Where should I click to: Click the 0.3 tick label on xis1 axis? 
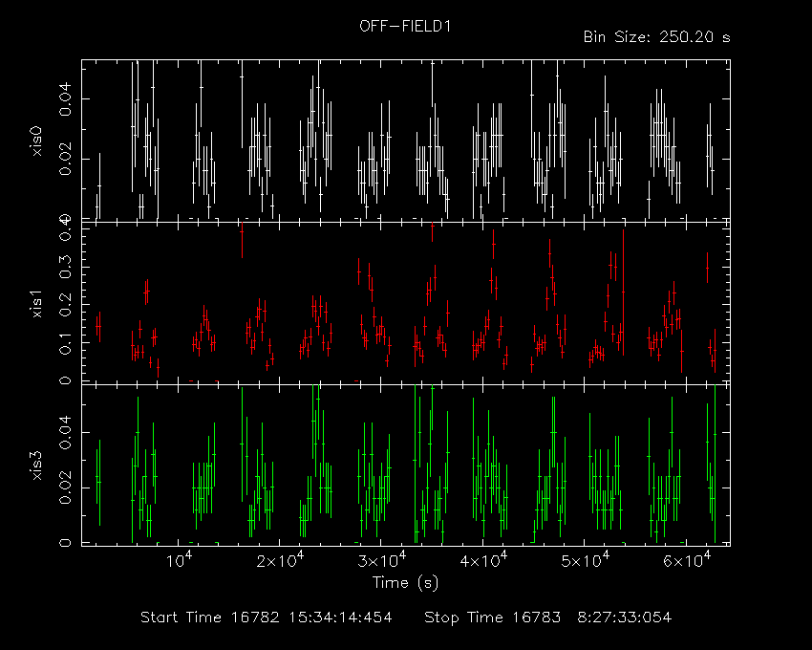66,267
